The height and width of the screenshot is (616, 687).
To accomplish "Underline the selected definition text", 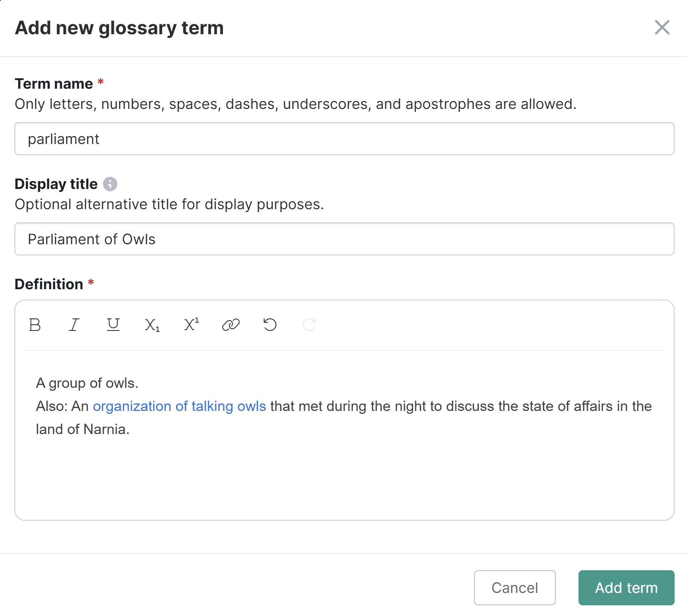I will pos(113,325).
